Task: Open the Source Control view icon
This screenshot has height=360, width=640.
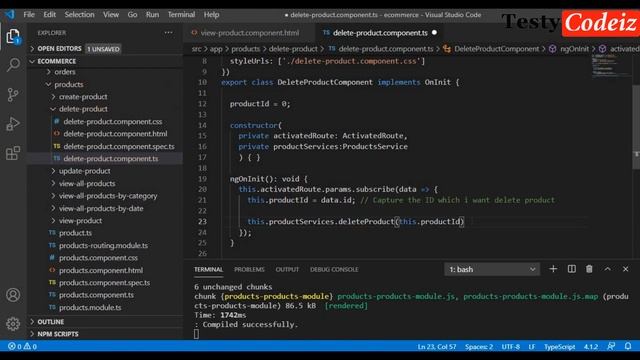Action: pyautogui.click(x=13, y=95)
